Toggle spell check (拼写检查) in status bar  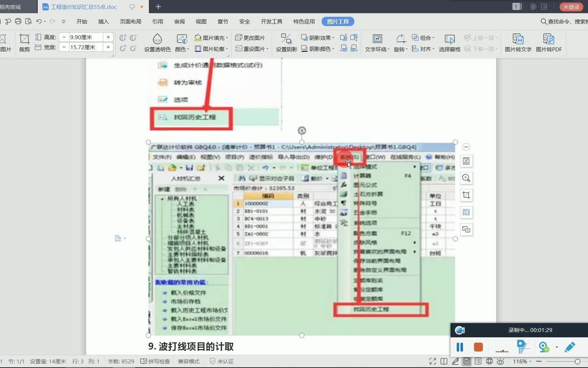coord(155,361)
